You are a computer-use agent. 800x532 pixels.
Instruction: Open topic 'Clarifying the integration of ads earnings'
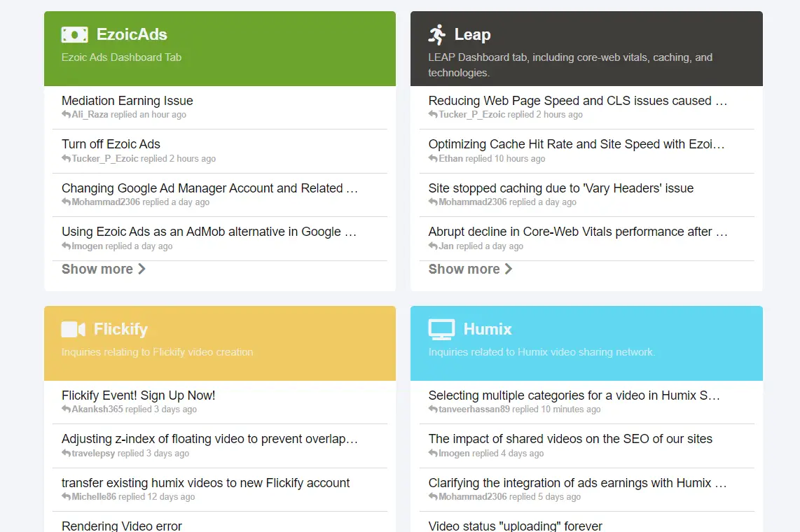tap(577, 482)
